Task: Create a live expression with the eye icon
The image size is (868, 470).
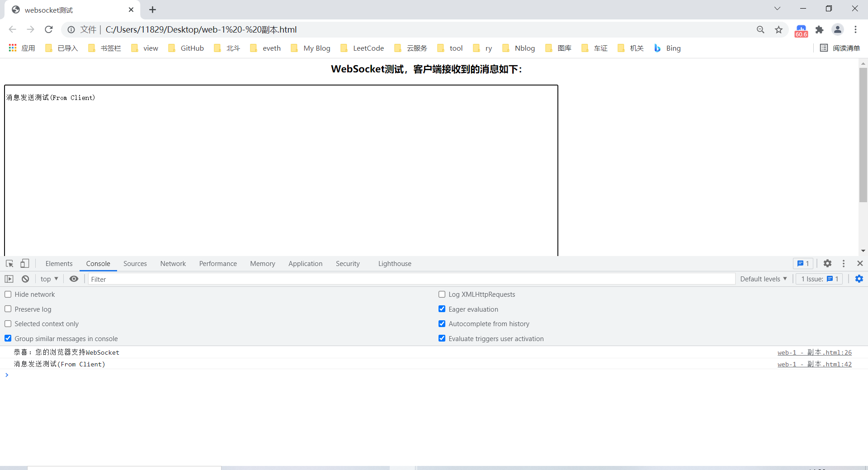Action: 74,279
